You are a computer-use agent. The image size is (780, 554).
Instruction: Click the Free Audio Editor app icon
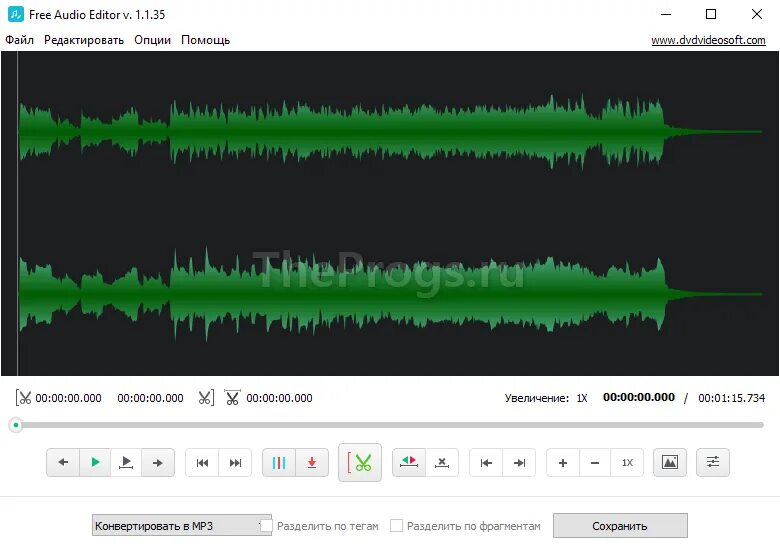click(x=15, y=14)
